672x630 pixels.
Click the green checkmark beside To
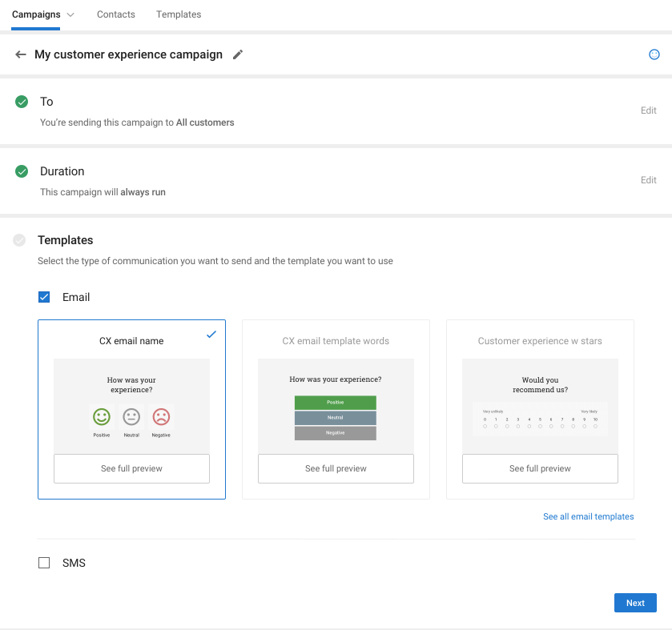point(22,102)
